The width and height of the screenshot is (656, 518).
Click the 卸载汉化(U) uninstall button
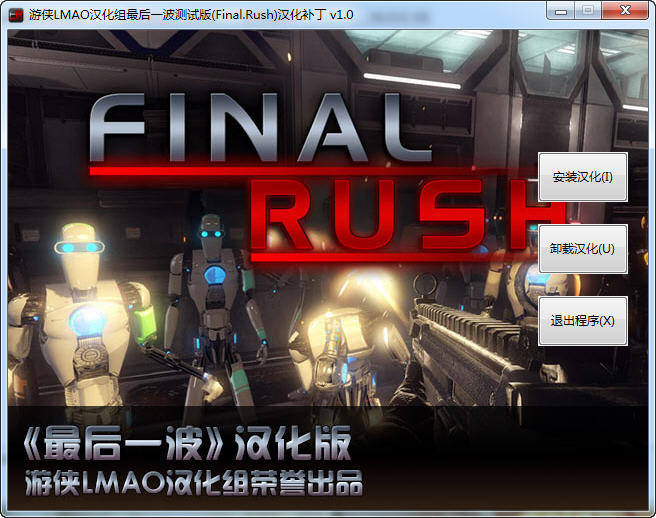582,249
